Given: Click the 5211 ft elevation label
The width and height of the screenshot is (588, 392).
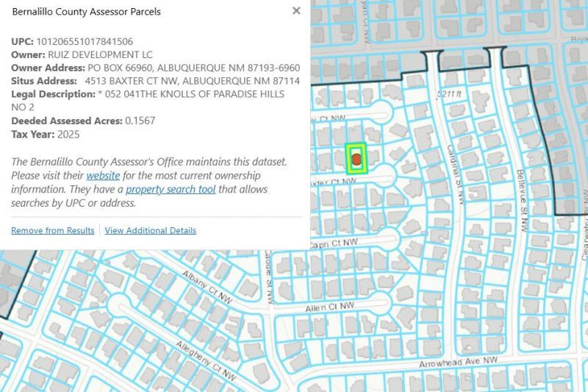Looking at the screenshot, I should [x=448, y=94].
